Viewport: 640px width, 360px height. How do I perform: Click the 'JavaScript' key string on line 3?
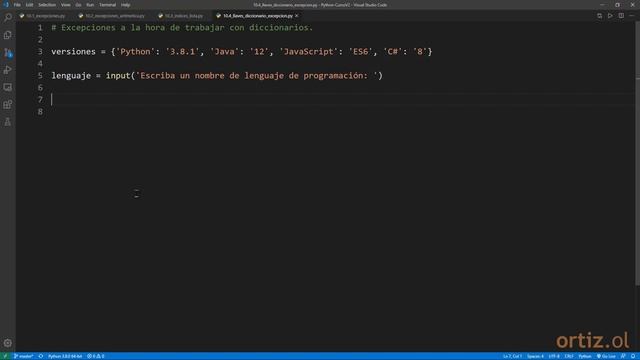point(309,51)
